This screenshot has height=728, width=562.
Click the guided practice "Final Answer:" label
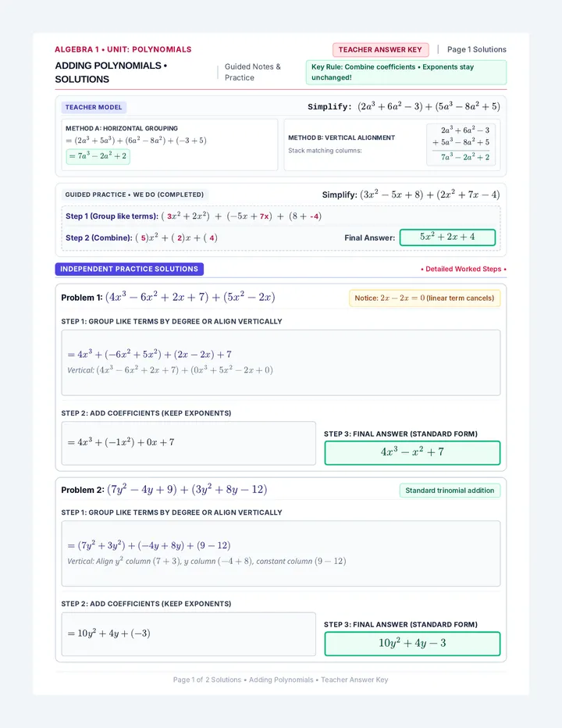369,237
